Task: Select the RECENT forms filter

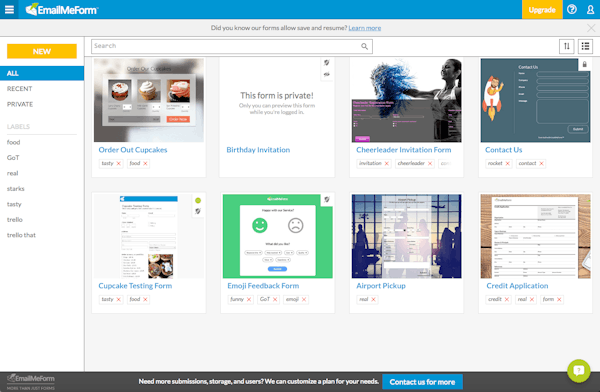Action: tap(20, 89)
